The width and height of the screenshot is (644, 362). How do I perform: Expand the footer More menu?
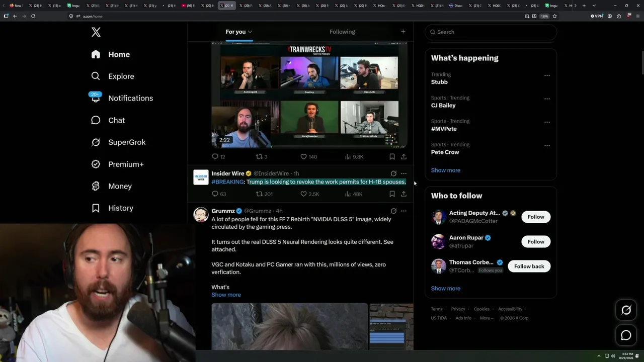click(487, 318)
